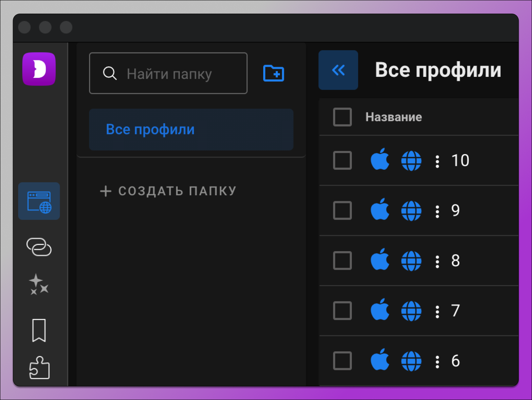Click the Apple icon on profile 10

pyautogui.click(x=380, y=160)
